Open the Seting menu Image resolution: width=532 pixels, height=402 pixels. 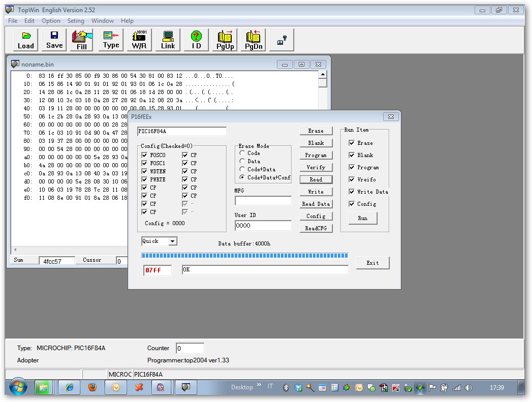point(76,21)
